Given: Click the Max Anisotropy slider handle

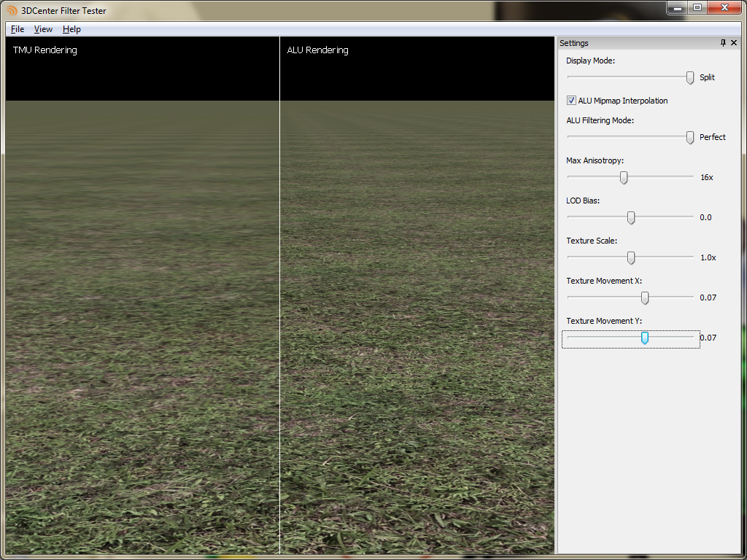Looking at the screenshot, I should pyautogui.click(x=624, y=178).
